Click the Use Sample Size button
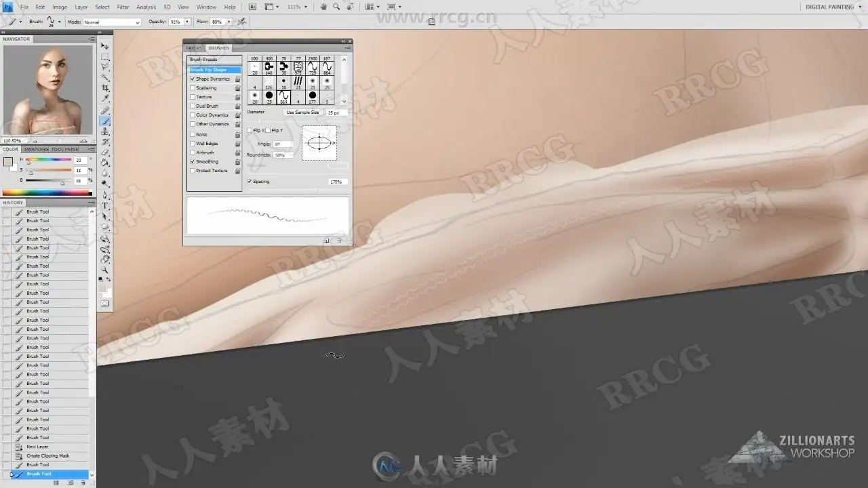The image size is (868, 488). pos(302,113)
